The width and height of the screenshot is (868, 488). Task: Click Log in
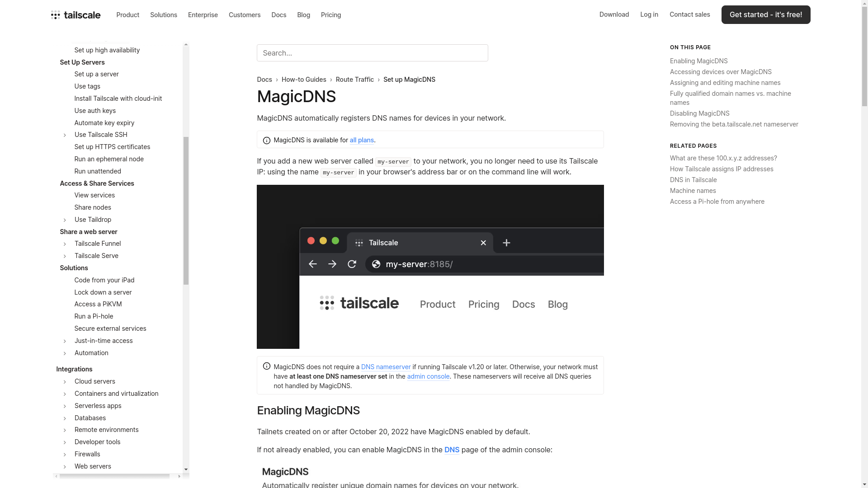point(649,14)
